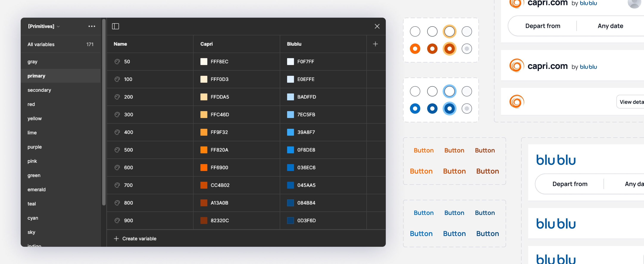This screenshot has height=264, width=644.
Task: Select the first filled orange radio button
Action: coord(415,49)
